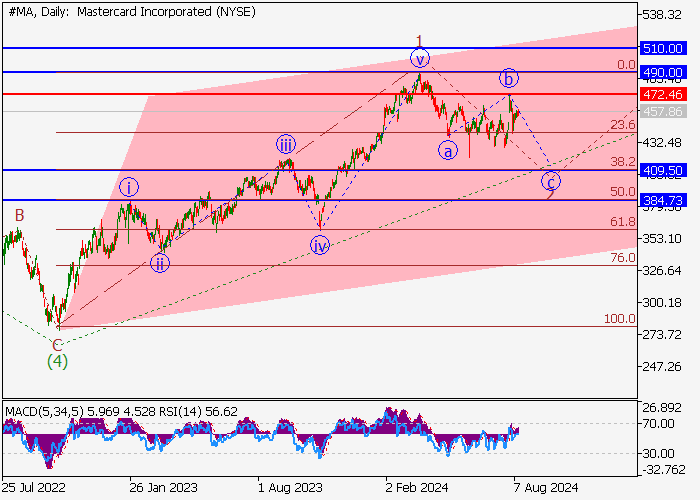Screen dimensions: 700x500
Task: Click the Fibonacci '100.0' level label
Action: coord(620,319)
